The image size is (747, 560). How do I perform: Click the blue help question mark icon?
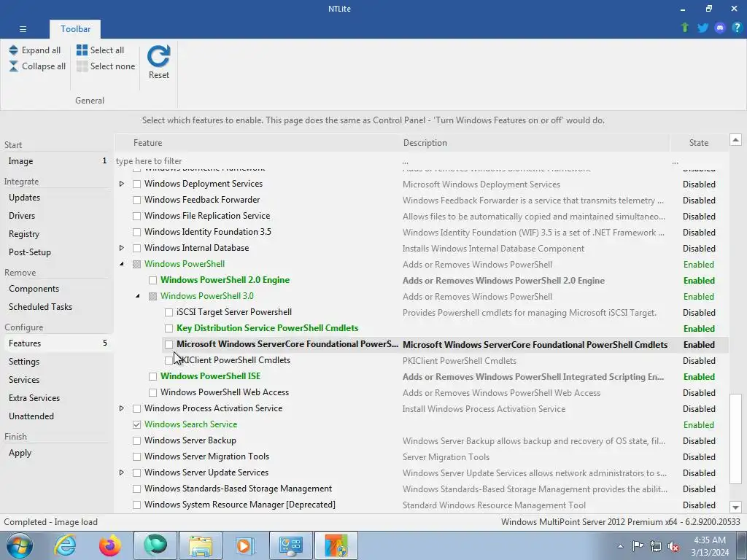[x=737, y=28]
